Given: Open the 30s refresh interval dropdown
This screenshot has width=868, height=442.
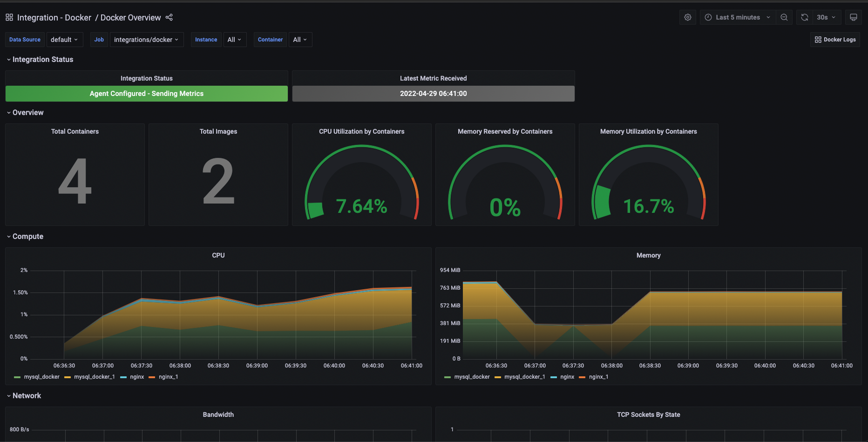Looking at the screenshot, I should coord(827,17).
